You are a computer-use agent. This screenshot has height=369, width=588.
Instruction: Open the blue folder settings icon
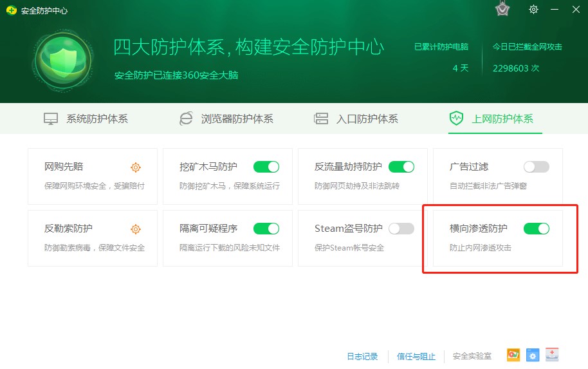(533, 355)
